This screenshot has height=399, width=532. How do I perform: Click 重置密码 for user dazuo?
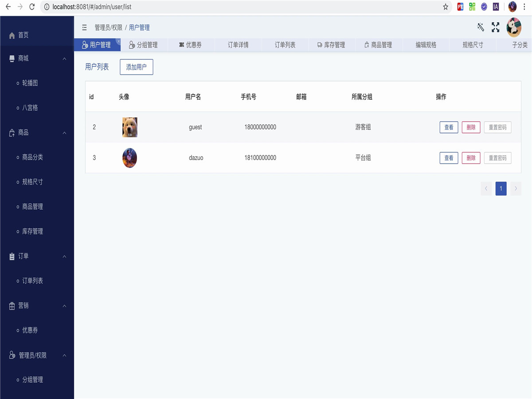[x=497, y=158]
